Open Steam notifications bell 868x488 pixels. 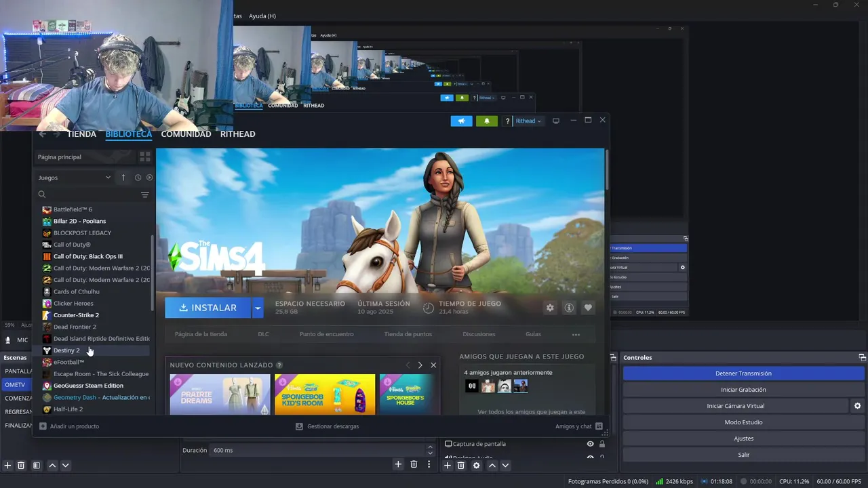click(x=486, y=121)
